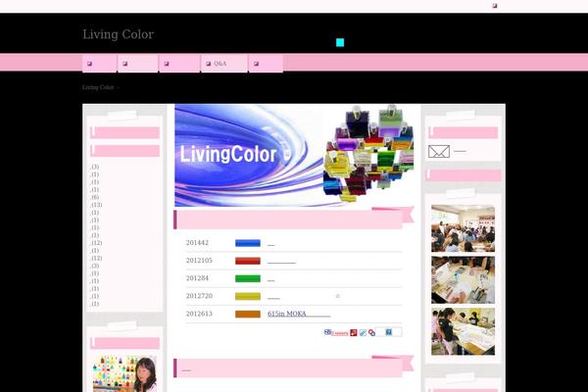Click the Hatena bookmark B! icon
588x392 pixels.
click(x=327, y=332)
